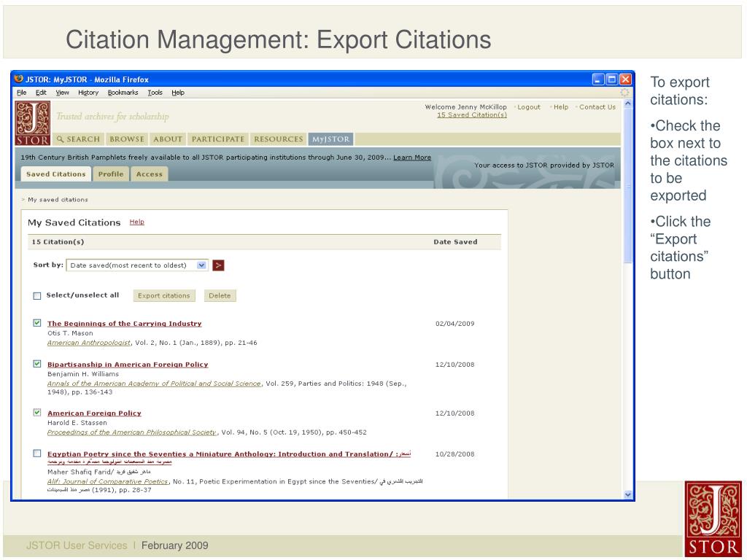Uncheck The Beginnings of the Carrying Industry
The width and height of the screenshot is (747, 560).
37,323
